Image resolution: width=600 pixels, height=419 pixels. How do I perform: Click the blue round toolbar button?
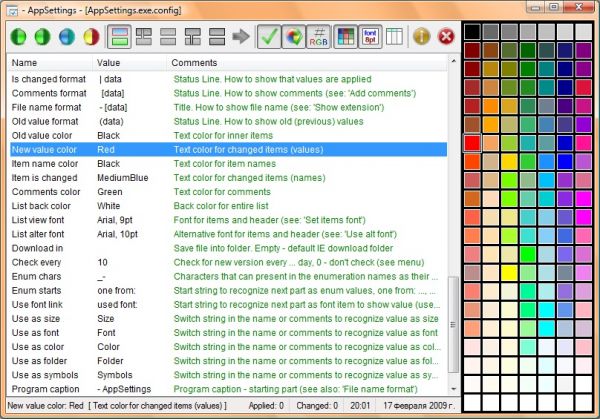click(67, 37)
